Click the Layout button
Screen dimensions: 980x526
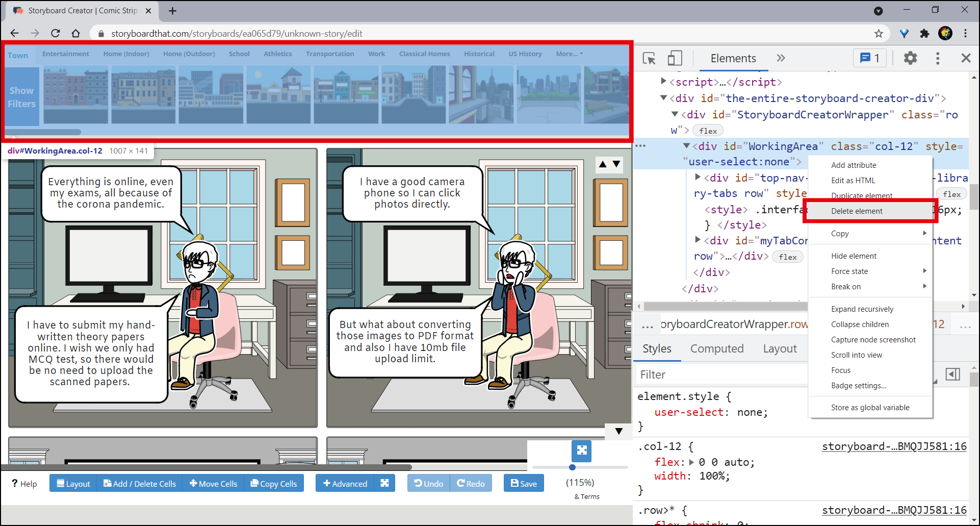click(x=73, y=484)
